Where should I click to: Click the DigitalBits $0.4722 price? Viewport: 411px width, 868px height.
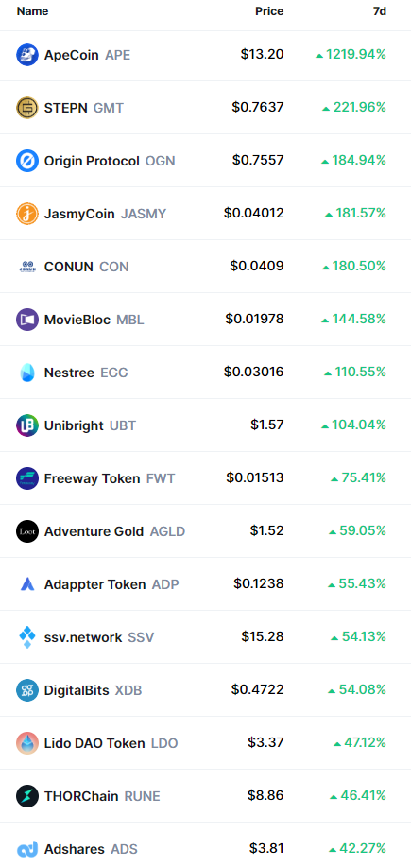coord(258,689)
